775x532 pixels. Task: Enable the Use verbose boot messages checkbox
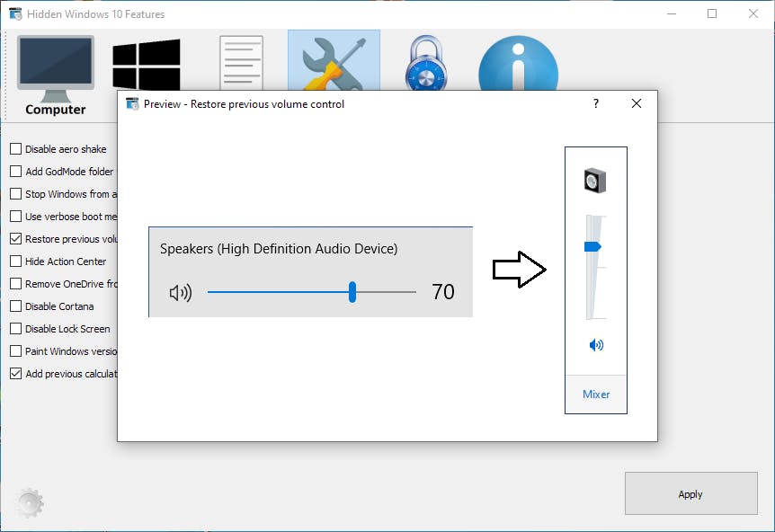click(x=16, y=217)
